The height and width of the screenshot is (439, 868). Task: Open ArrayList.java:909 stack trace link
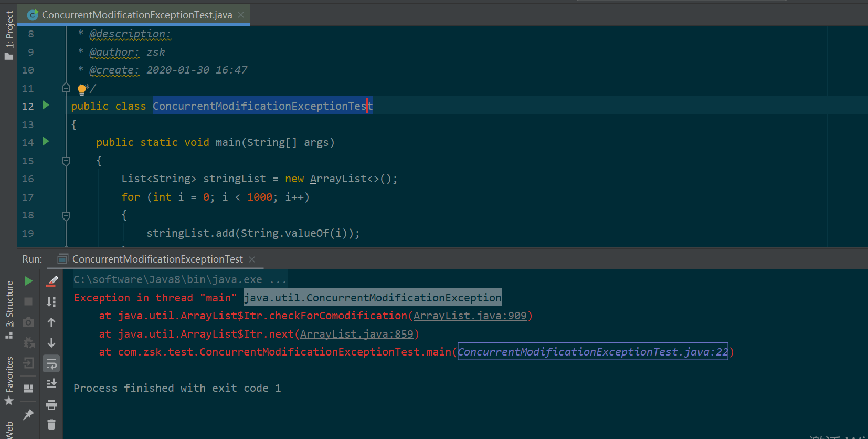(470, 316)
